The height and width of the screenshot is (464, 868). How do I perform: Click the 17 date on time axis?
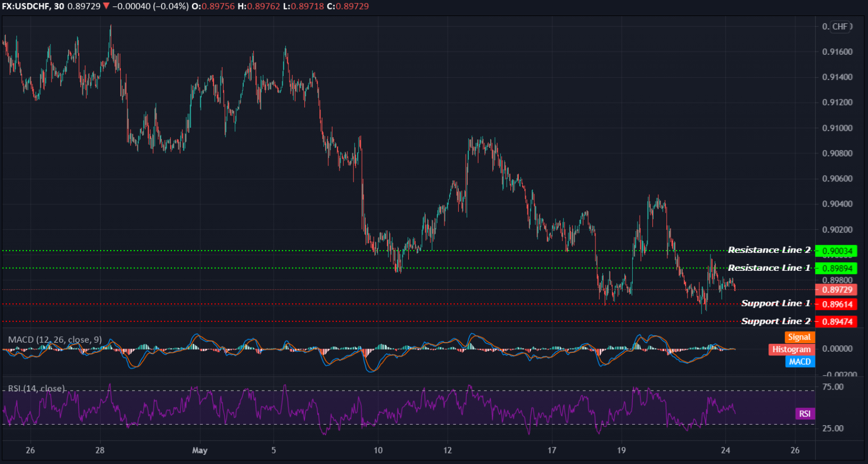pos(552,450)
